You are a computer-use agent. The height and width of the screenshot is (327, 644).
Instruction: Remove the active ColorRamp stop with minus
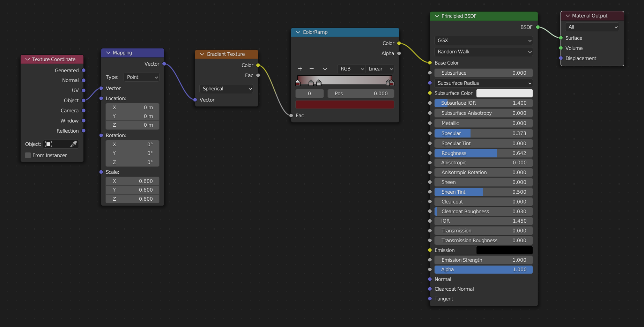pyautogui.click(x=312, y=69)
